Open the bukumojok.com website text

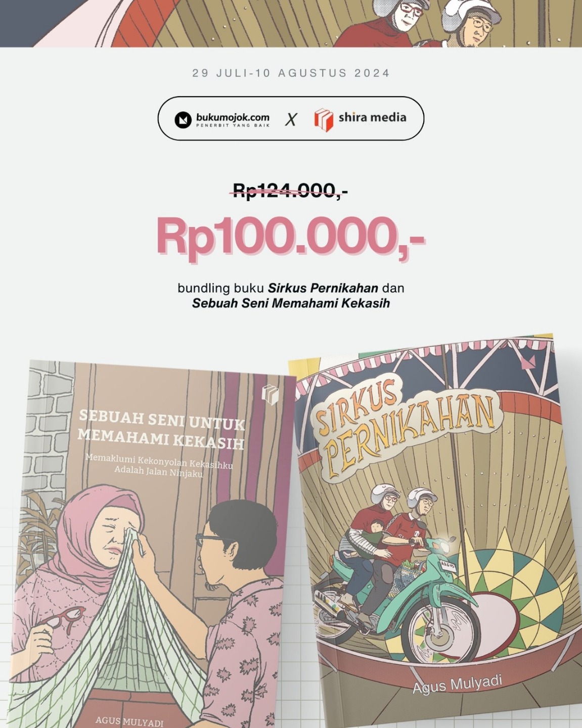click(233, 117)
